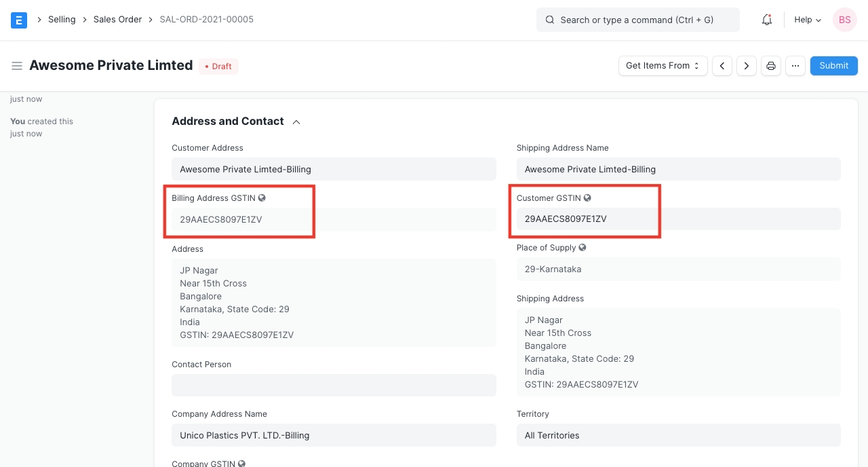Click the Territory field
Screen dimensions: 868x467
[x=678, y=435]
